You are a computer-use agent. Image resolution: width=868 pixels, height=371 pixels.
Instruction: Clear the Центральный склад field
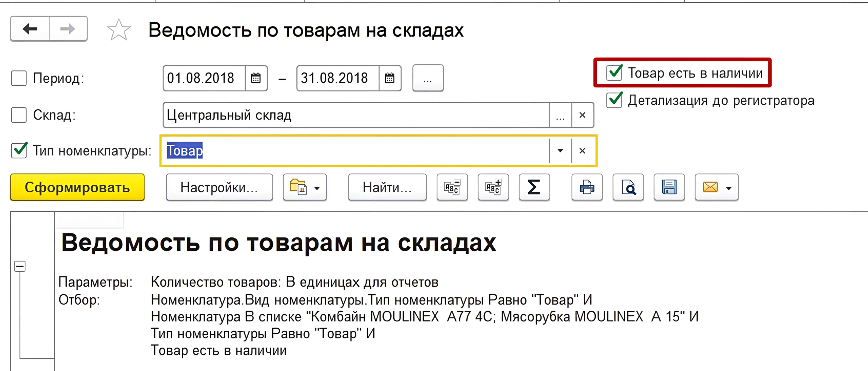click(583, 115)
